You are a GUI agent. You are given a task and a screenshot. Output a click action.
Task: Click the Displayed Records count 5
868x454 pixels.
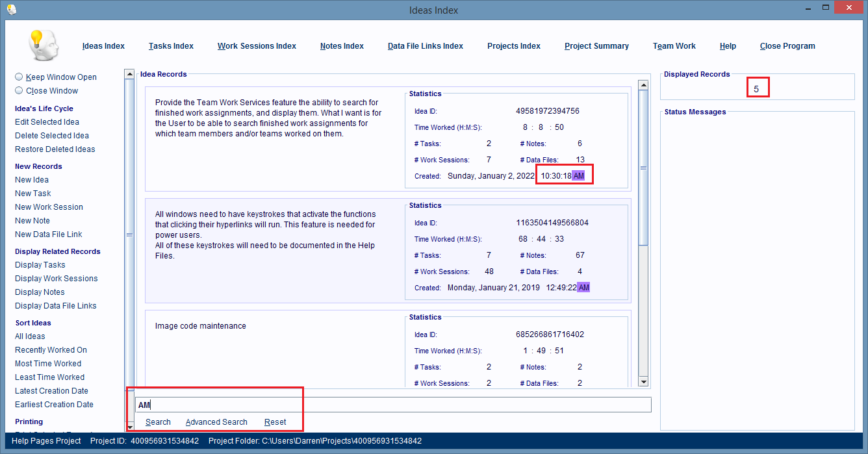(x=756, y=88)
